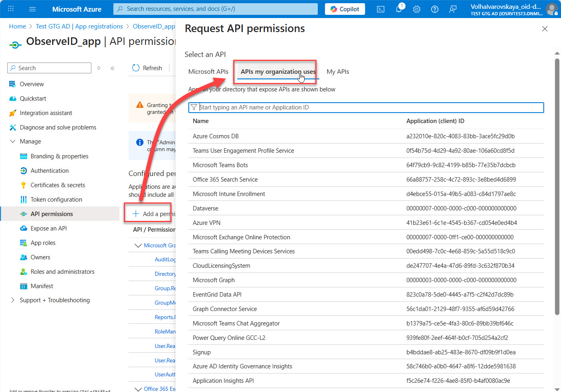Launch Copilot from the top bar
The width and height of the screenshot is (561, 392).
point(345,9)
